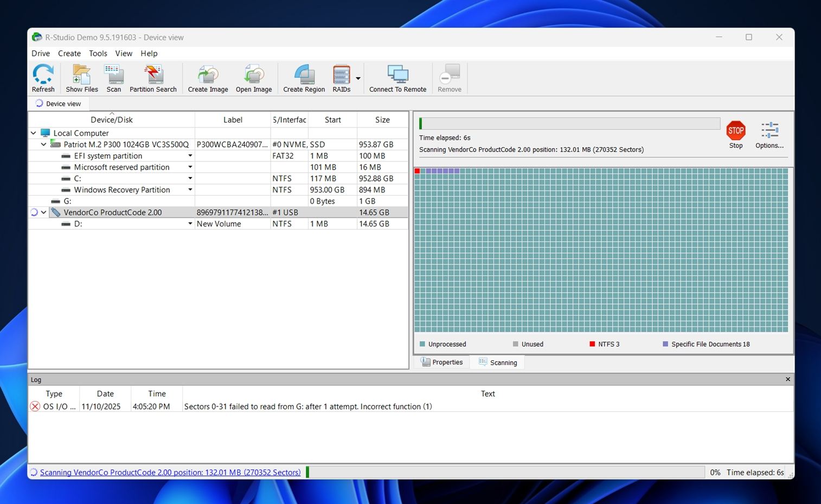Viewport: 821px width, 504px height.
Task: Select the Create Region tool
Action: click(x=304, y=78)
